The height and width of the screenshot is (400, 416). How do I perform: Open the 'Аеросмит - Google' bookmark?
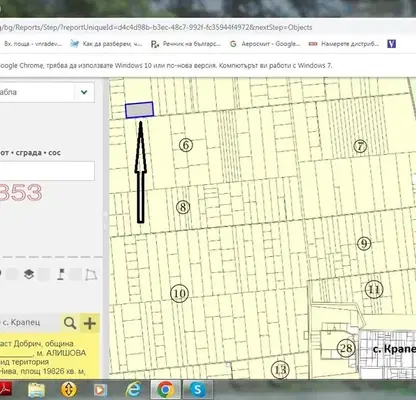[265, 44]
